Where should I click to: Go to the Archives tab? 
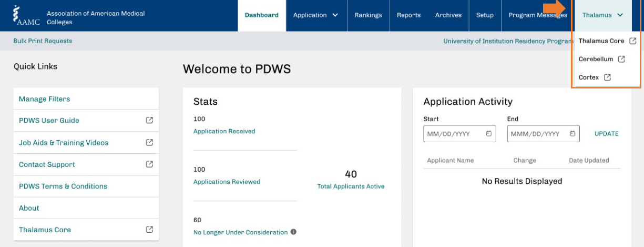coord(448,15)
